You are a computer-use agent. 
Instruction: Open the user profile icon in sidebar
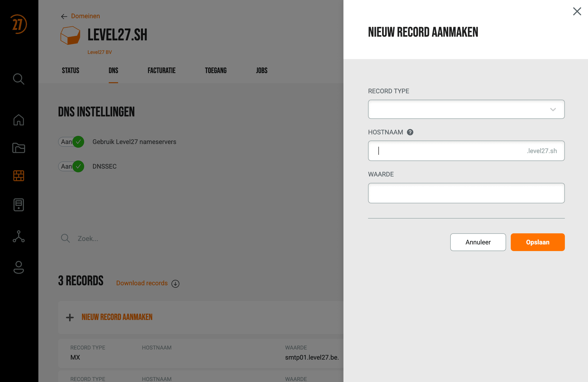(x=18, y=267)
